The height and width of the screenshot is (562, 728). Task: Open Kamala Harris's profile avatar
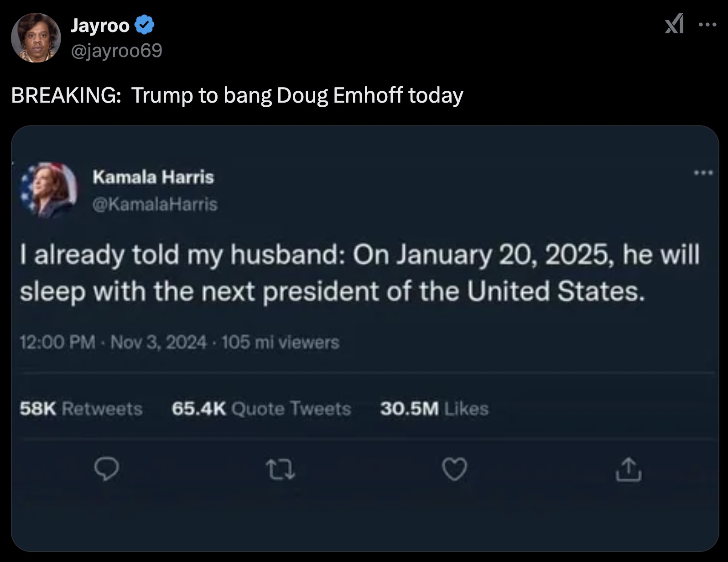coord(52,189)
